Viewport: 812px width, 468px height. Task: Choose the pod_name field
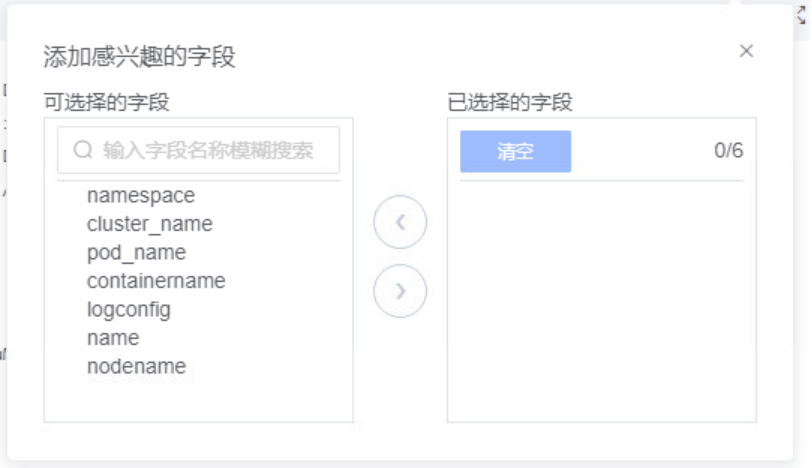pyautogui.click(x=136, y=253)
